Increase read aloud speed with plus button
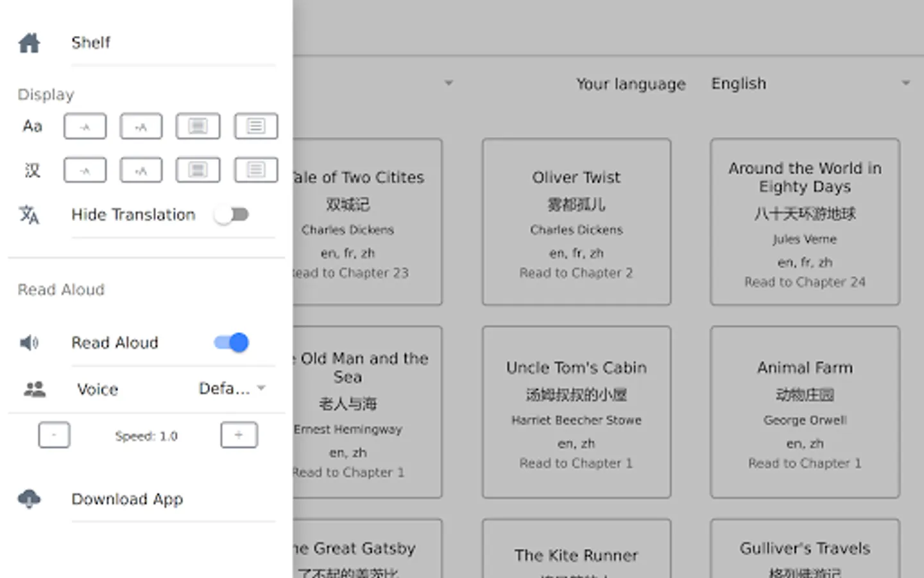Image resolution: width=924 pixels, height=578 pixels. pyautogui.click(x=239, y=435)
